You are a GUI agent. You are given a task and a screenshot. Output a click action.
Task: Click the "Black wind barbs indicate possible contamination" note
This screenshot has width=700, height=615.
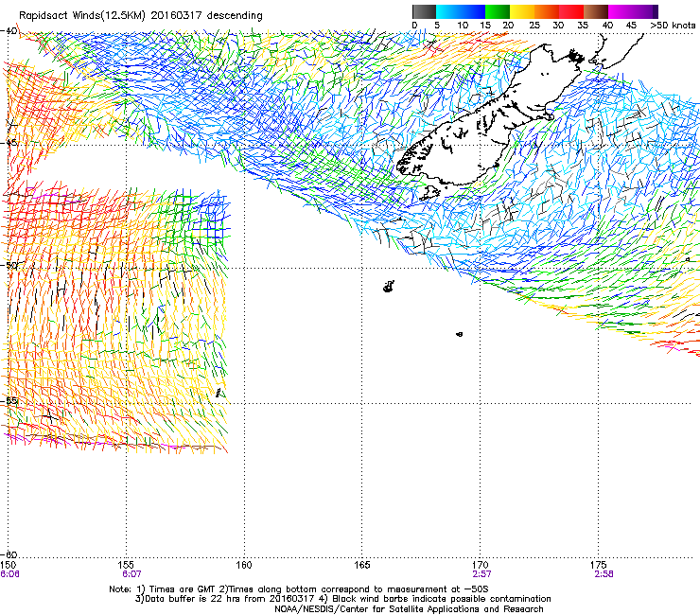pyautogui.click(x=442, y=599)
